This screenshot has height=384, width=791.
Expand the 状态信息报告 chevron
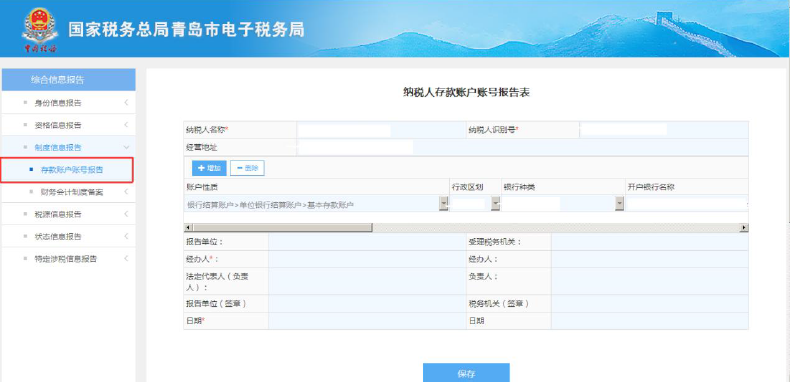click(126, 236)
